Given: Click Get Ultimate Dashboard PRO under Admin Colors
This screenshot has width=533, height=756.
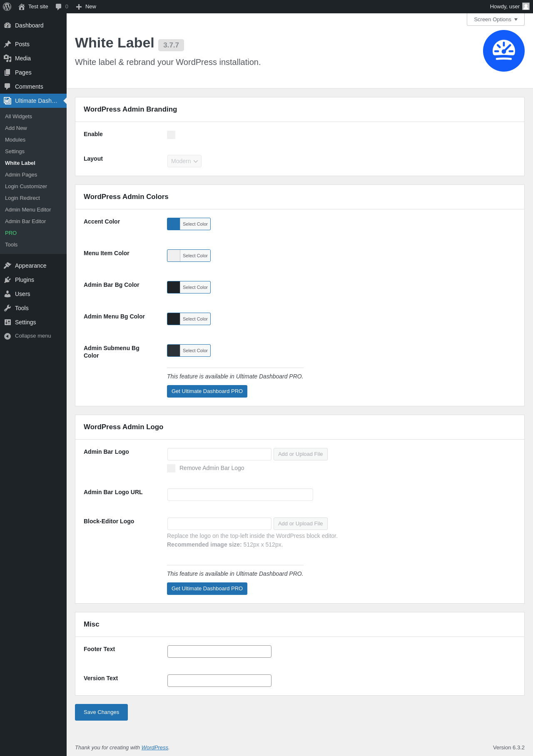Looking at the screenshot, I should click(207, 391).
